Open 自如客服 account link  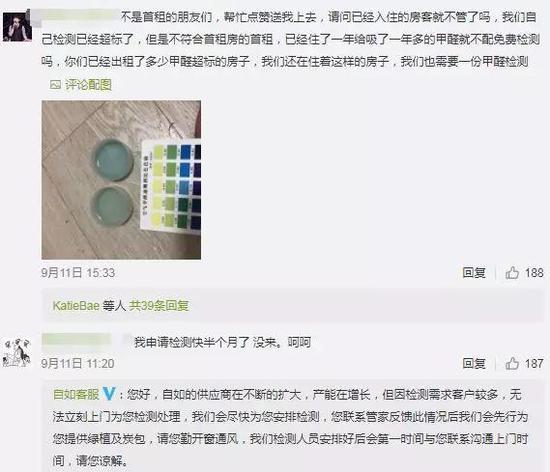[x=76, y=394]
